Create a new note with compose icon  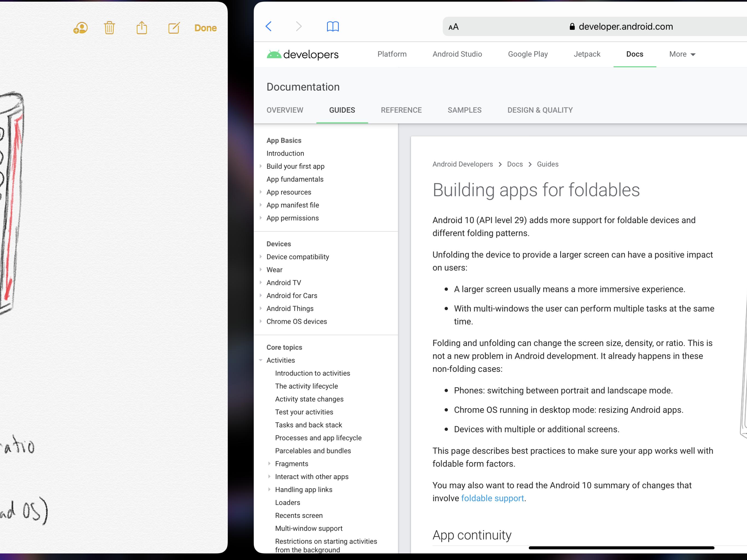point(174,28)
